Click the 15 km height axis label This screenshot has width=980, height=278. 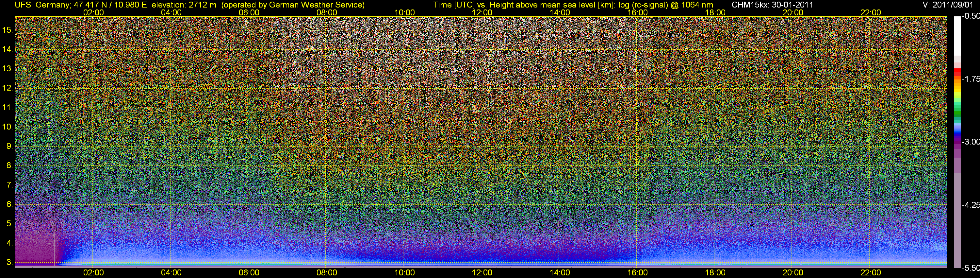coord(7,30)
